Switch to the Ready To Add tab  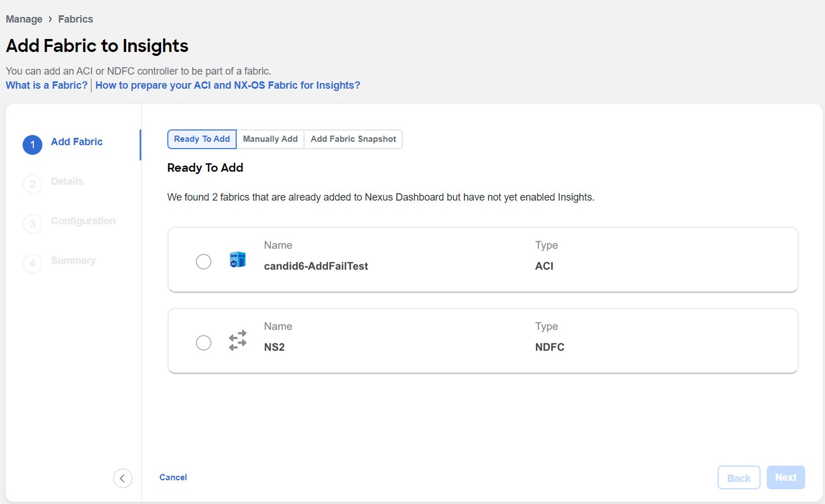(x=202, y=139)
